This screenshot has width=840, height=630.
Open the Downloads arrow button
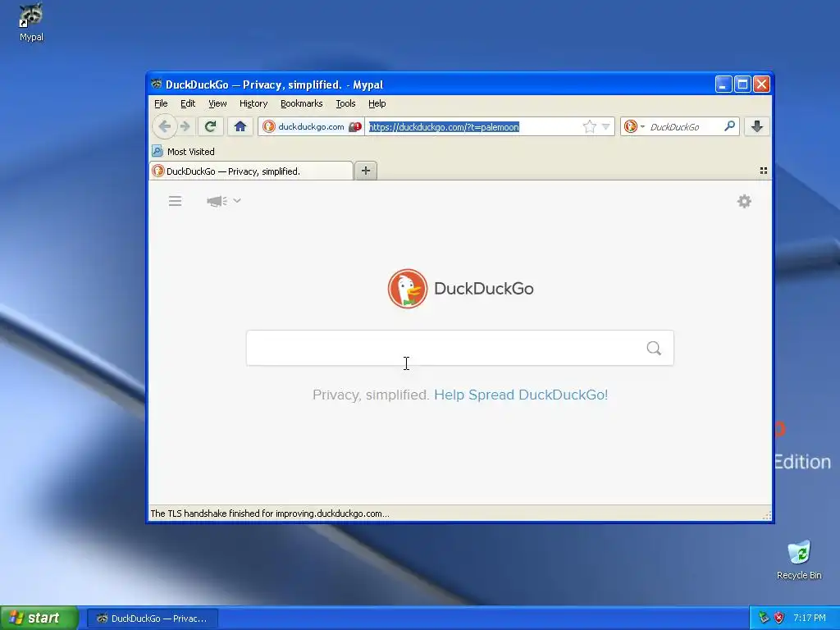757,126
